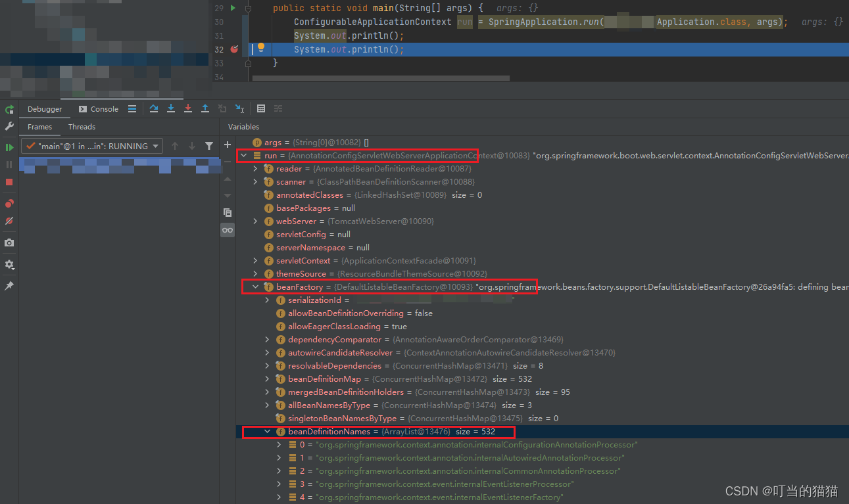Image resolution: width=849 pixels, height=504 pixels.
Task: Expand the servletContext field
Action: [x=256, y=261]
